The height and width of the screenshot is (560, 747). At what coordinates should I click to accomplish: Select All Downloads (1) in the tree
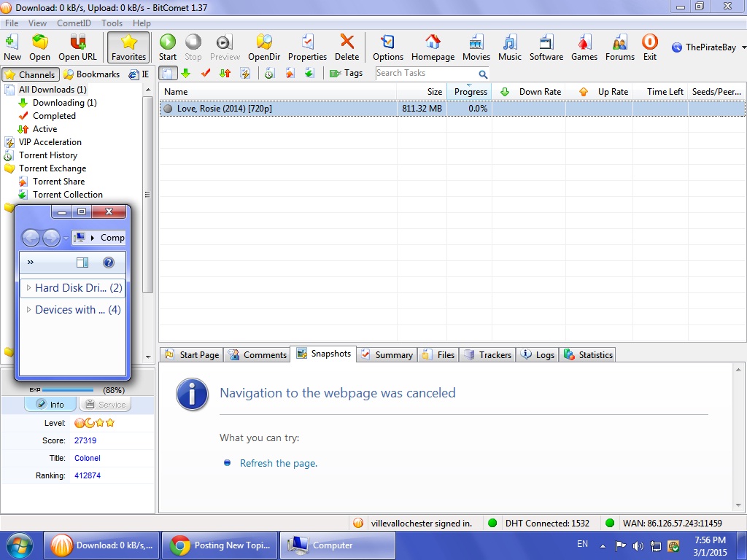[53, 90]
